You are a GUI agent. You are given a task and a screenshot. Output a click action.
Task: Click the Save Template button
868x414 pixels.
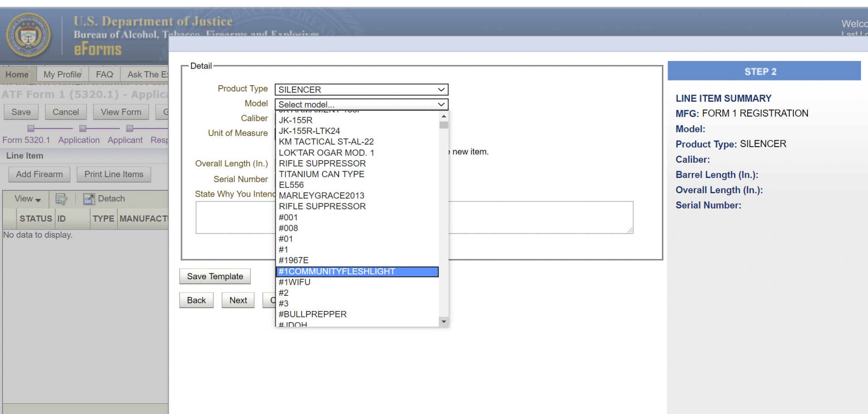tap(215, 276)
